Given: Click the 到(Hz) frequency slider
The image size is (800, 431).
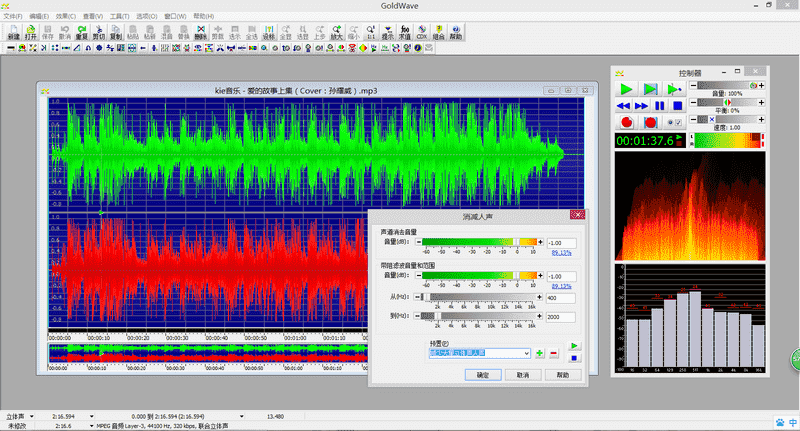Looking at the screenshot, I should [x=480, y=316].
